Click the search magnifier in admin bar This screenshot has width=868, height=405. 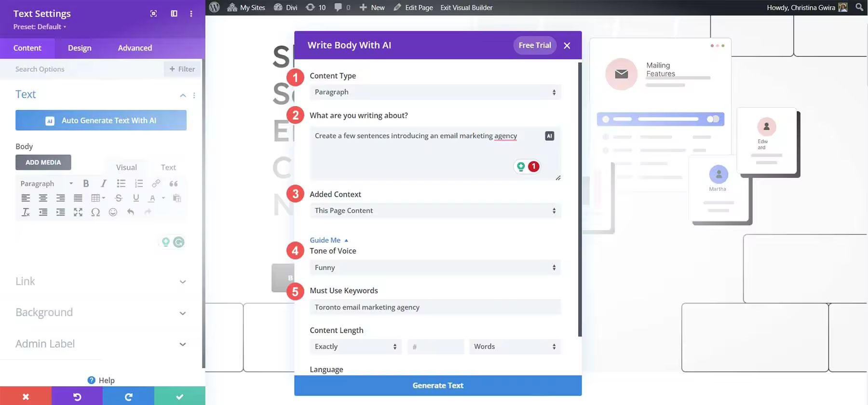[859, 7]
